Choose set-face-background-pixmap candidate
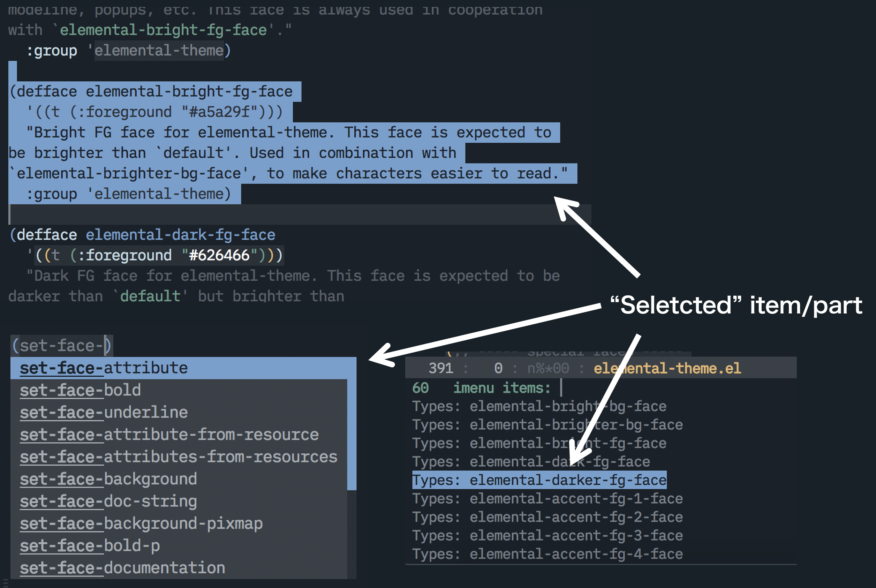876x588 pixels. [179, 523]
